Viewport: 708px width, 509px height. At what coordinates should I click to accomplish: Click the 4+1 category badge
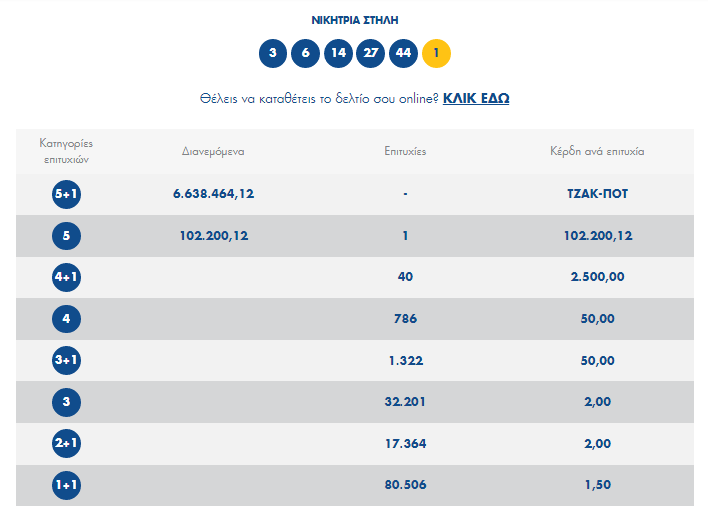tap(66, 277)
